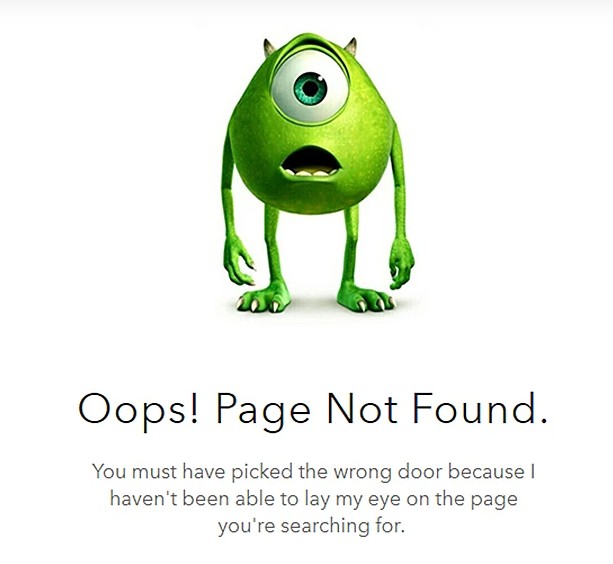Click the monster's left foot

(263, 298)
